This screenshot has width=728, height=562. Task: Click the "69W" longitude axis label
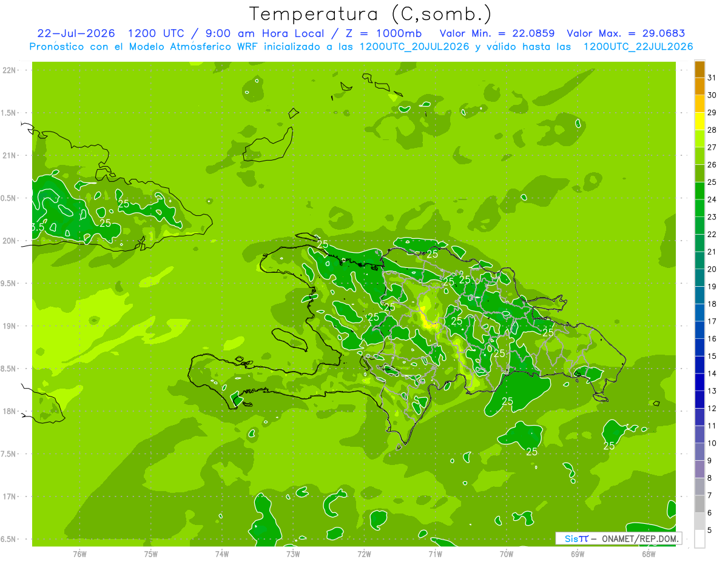pos(578,554)
